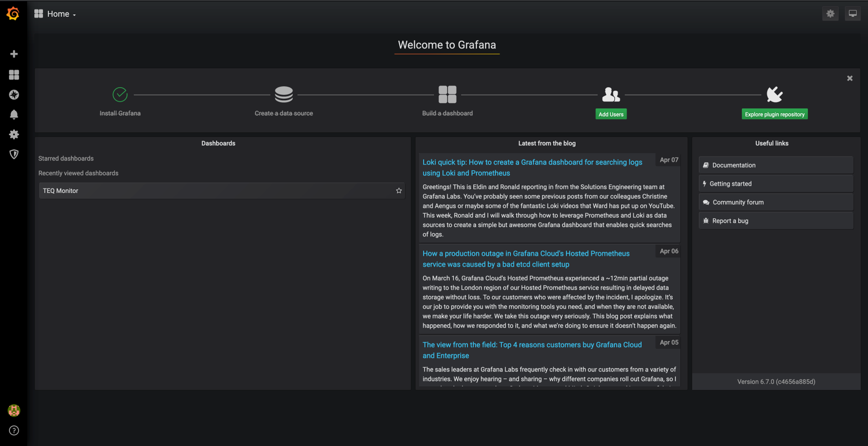The image size is (868, 446).
Task: Click the user avatar icon
Action: coord(14,410)
